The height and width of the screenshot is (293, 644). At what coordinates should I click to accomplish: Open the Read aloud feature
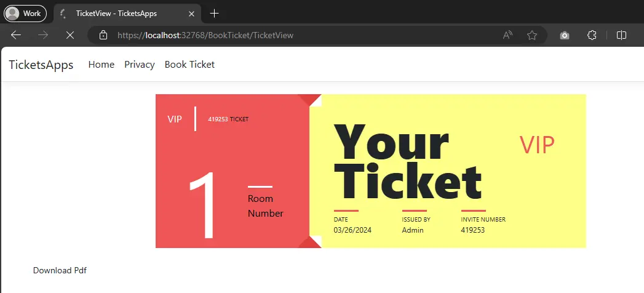[507, 35]
